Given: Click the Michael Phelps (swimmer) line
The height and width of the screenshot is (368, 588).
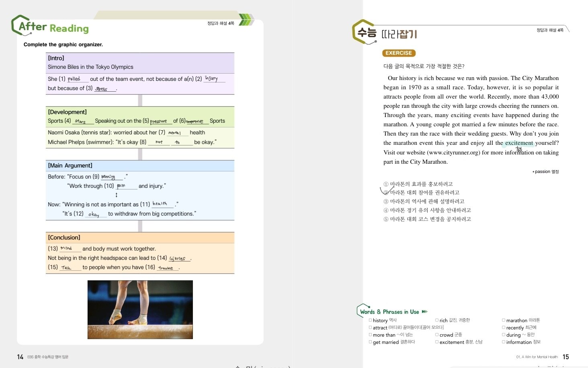Looking at the screenshot, I should point(132,142).
